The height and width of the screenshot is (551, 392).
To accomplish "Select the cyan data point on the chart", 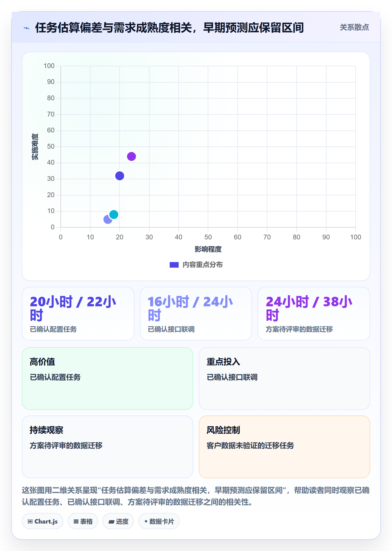I will 114,214.
